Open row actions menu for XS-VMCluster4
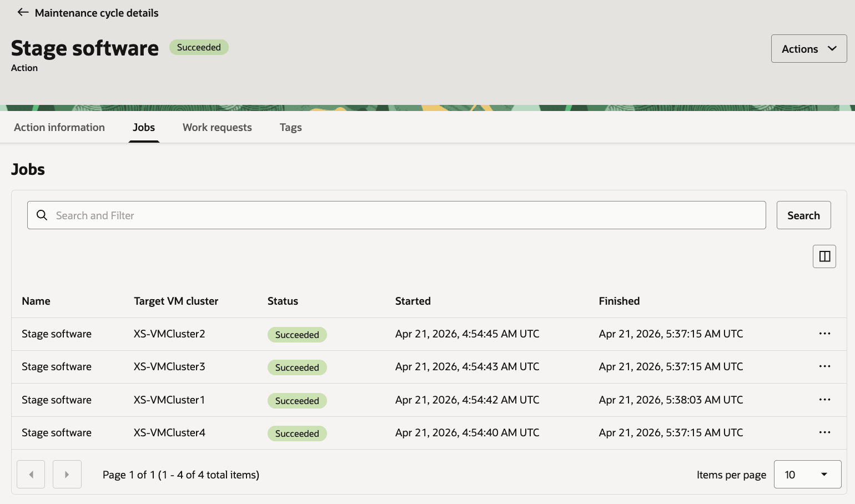The width and height of the screenshot is (855, 504). point(824,432)
